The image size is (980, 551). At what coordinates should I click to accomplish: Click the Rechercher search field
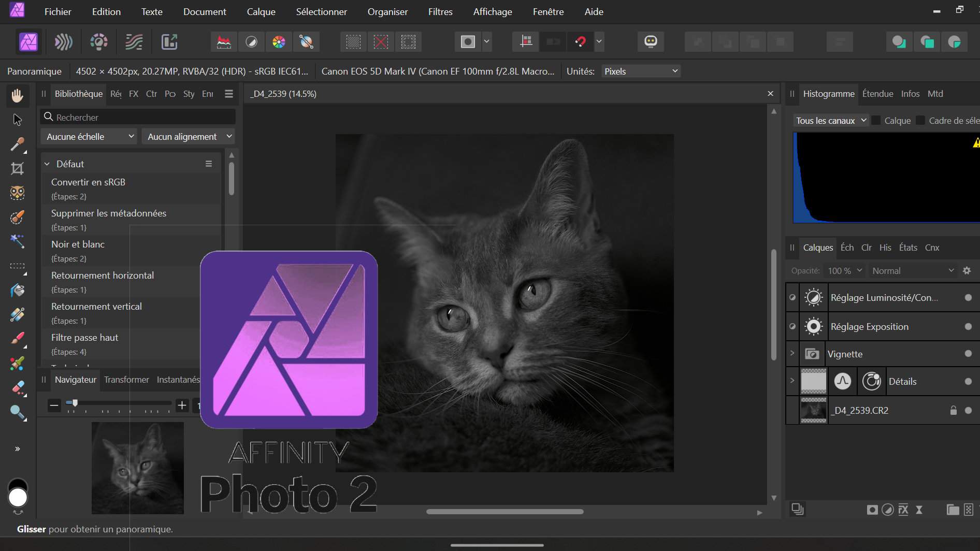click(x=138, y=117)
